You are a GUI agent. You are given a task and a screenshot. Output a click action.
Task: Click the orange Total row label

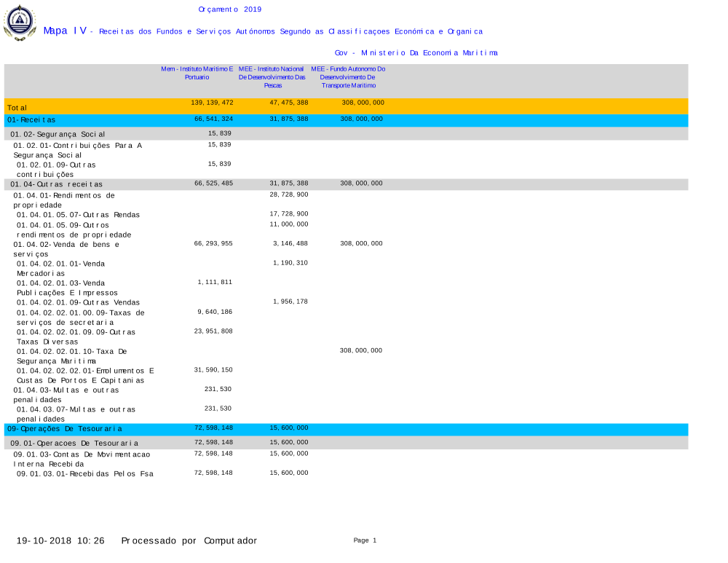(17, 108)
